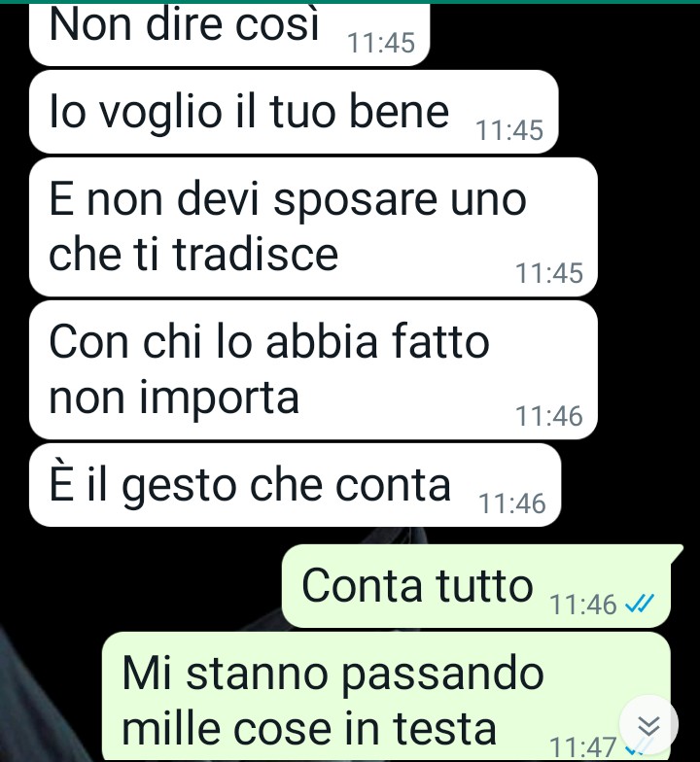Select the 'Io voglio il tuo bene' message
This screenshot has height=762, width=700.
tap(294, 112)
